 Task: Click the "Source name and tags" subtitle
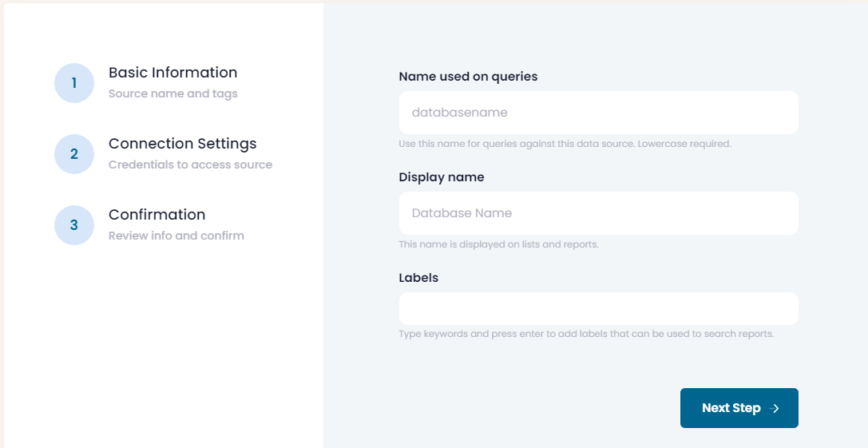click(x=172, y=93)
